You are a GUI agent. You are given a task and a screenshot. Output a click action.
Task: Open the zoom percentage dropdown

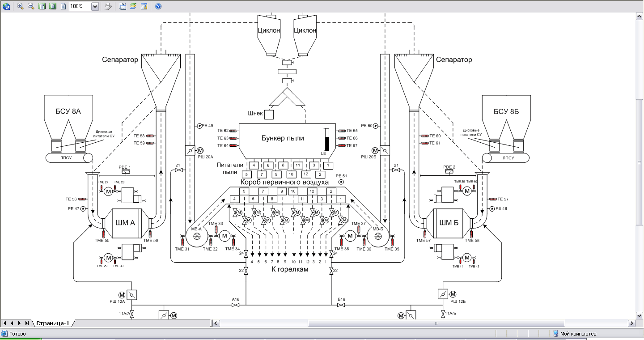[x=95, y=6]
